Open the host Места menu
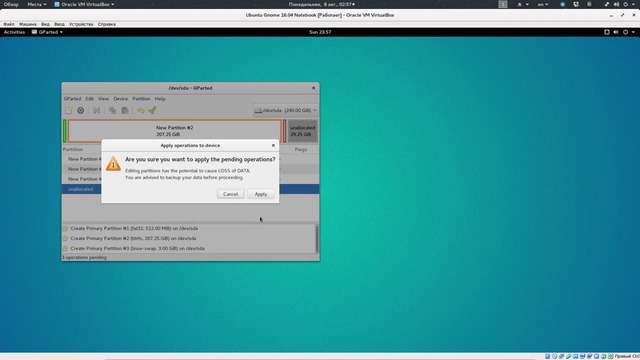640x360 pixels. (37, 4)
